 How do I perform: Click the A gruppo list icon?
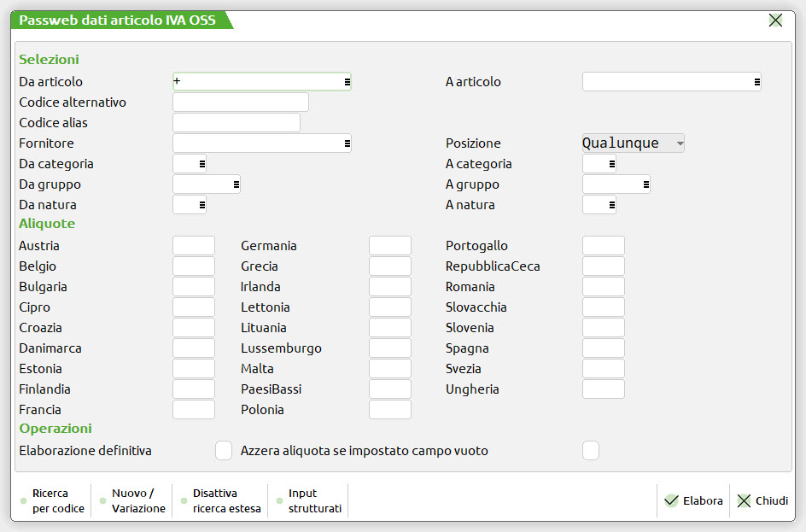(645, 184)
